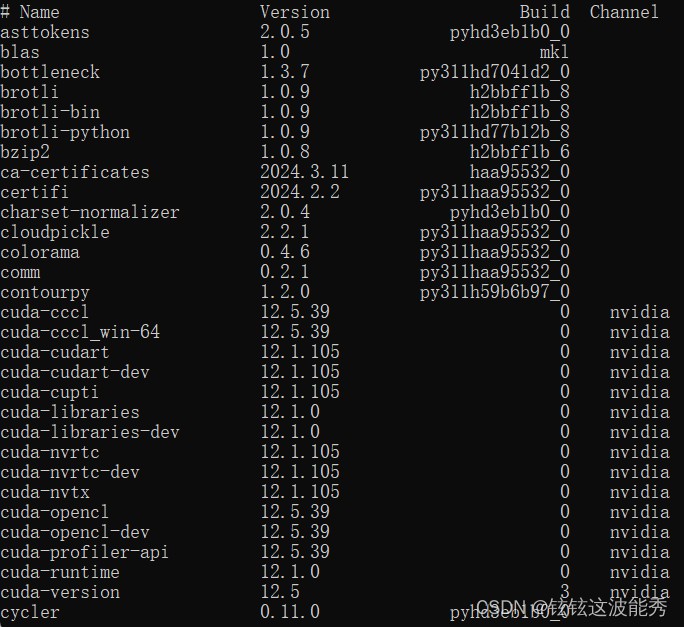Viewport: 684px width, 627px height.
Task: Click the contourpy package name
Action: (45, 292)
